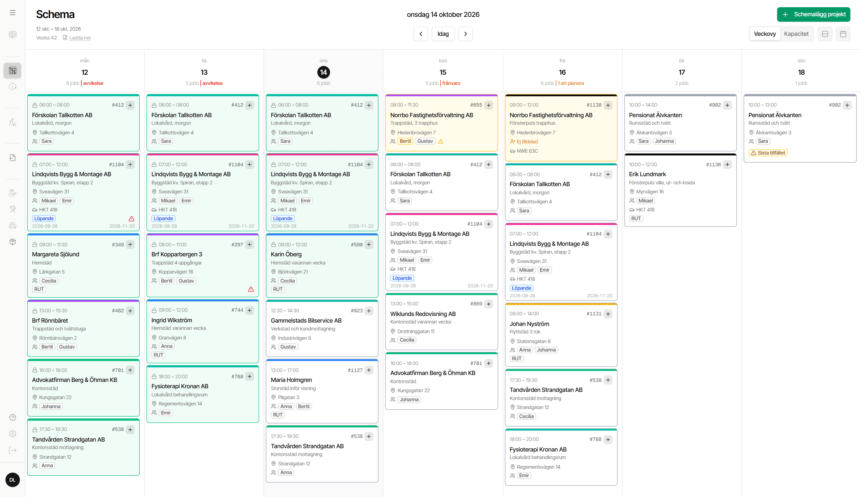This screenshot has height=497, width=868.
Task: Open the document export icon in sidebar
Action: click(13, 158)
